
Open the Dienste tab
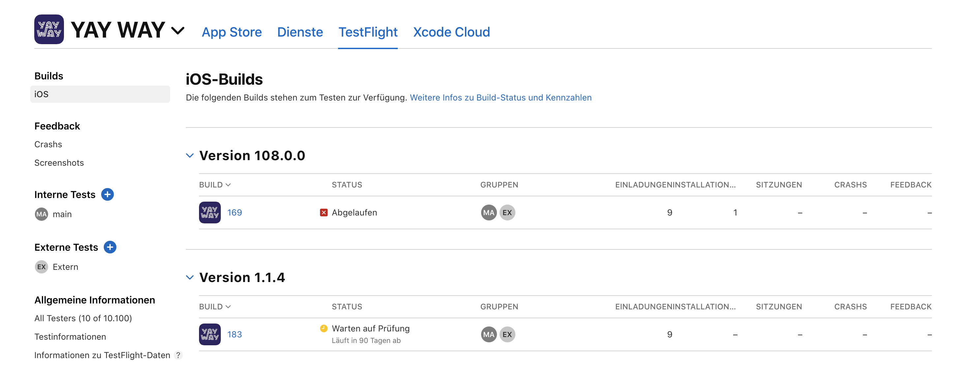pyautogui.click(x=300, y=32)
